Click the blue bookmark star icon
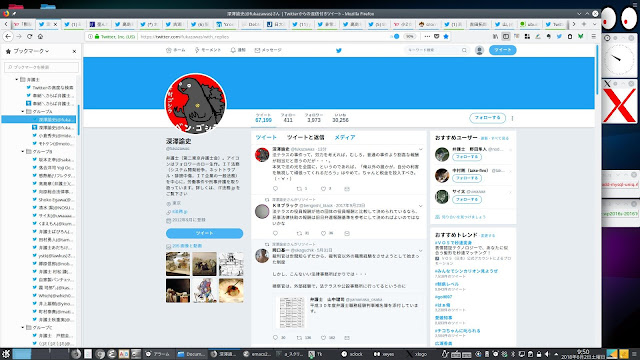This screenshot has height=360, width=640. click(x=446, y=36)
